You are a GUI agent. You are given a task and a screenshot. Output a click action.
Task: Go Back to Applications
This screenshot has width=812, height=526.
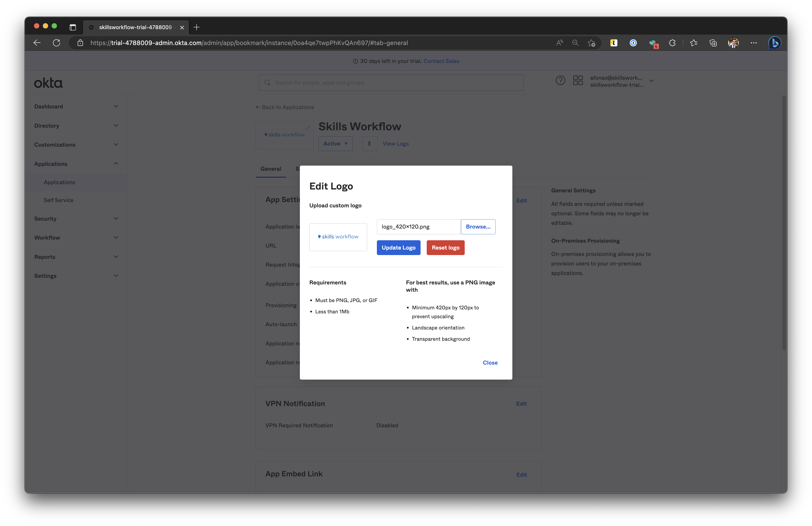pyautogui.click(x=285, y=107)
